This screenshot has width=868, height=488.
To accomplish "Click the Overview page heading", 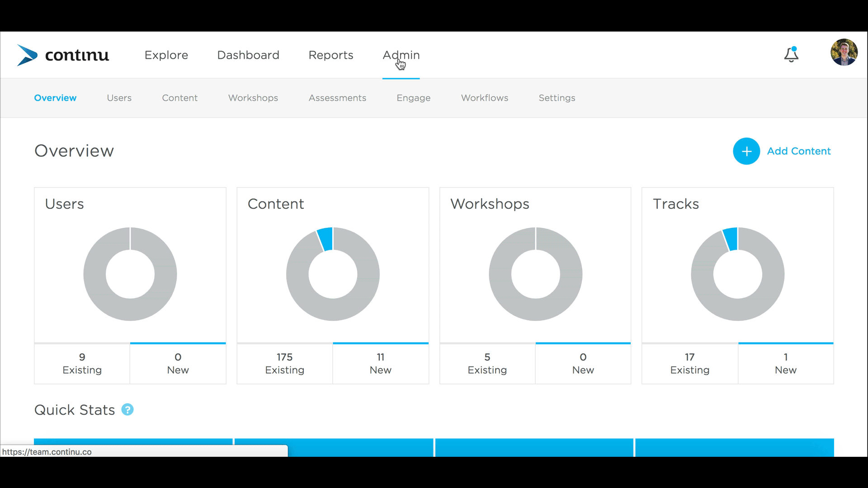I will pyautogui.click(x=74, y=151).
